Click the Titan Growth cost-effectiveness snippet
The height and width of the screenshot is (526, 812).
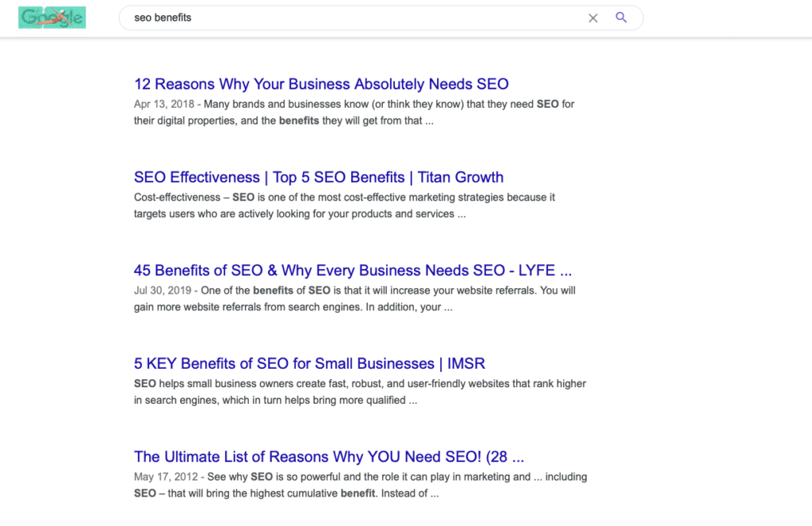click(341, 205)
